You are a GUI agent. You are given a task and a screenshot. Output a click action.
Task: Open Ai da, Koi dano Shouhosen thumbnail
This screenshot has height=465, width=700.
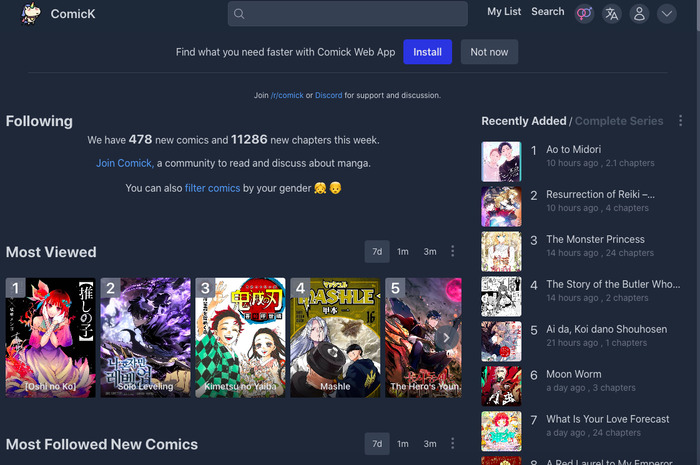(x=501, y=341)
